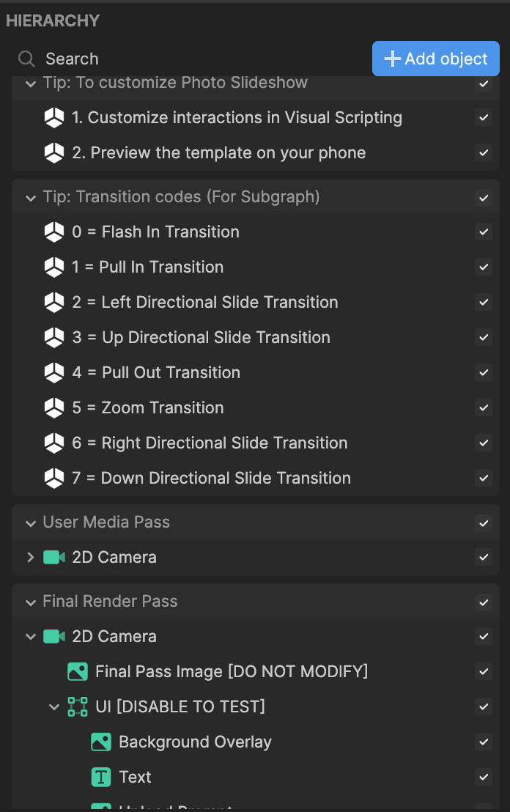Collapse the Final Render Pass group
Image resolution: width=510 pixels, height=812 pixels.
[31, 602]
